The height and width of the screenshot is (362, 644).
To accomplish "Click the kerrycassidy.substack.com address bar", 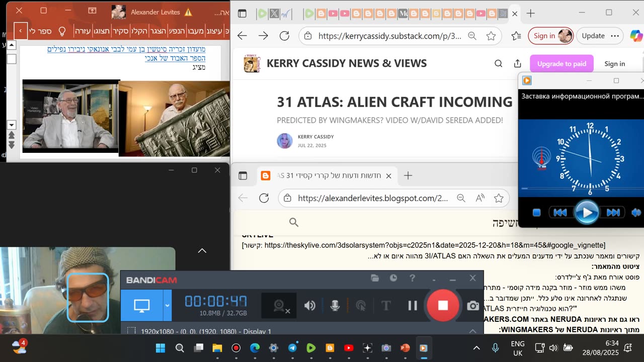I will point(390,36).
